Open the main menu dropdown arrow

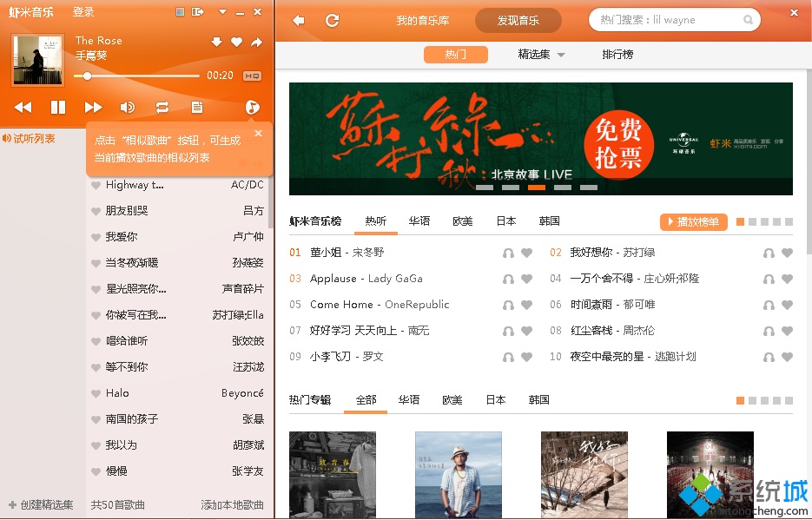(222, 11)
